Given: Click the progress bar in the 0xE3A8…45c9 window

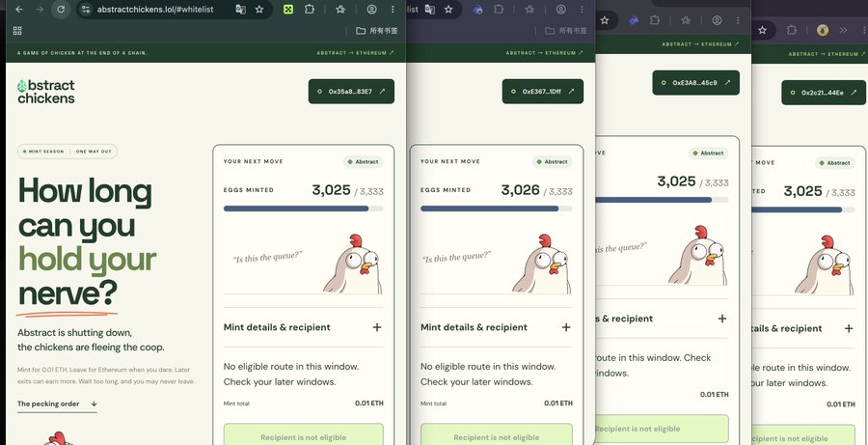Looking at the screenshot, I should point(662,200).
